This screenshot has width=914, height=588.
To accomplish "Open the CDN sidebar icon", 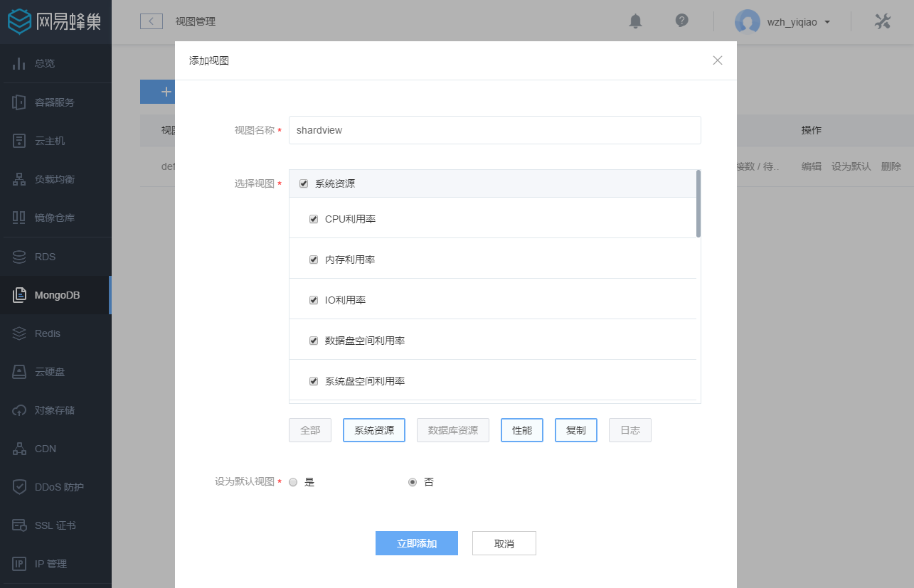I will pos(19,448).
